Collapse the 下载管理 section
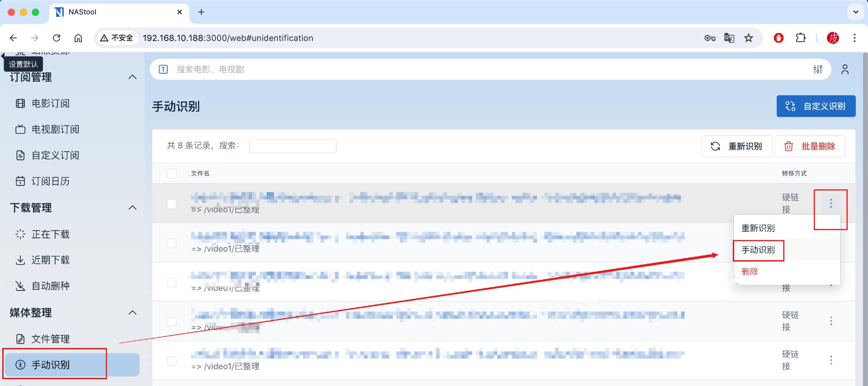This screenshot has height=386, width=868. tap(132, 208)
